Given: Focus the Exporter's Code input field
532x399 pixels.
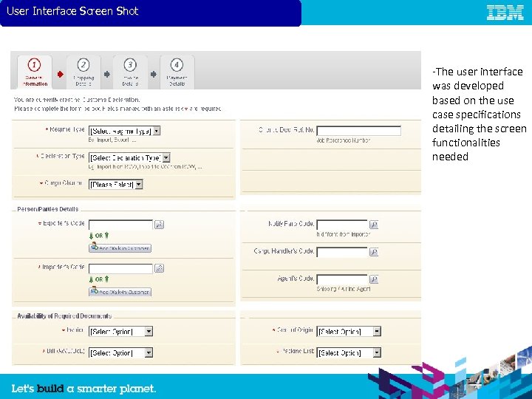Looking at the screenshot, I should click(x=120, y=225).
